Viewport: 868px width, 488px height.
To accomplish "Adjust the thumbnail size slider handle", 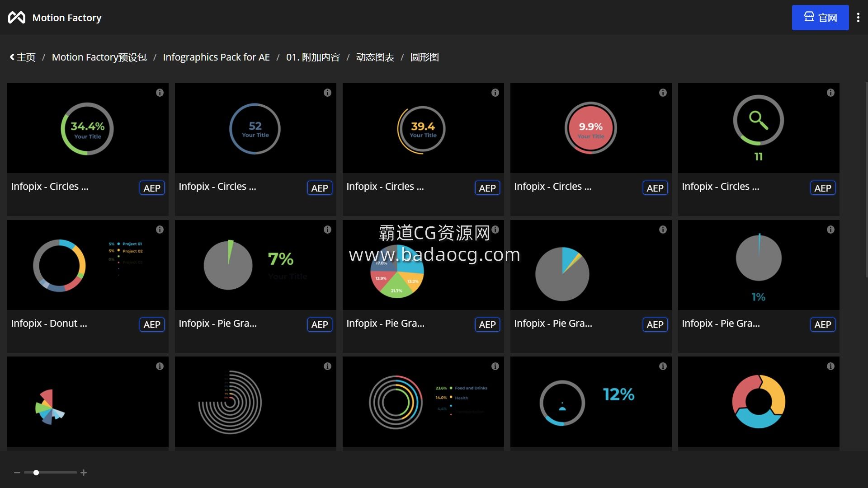I will 36,473.
